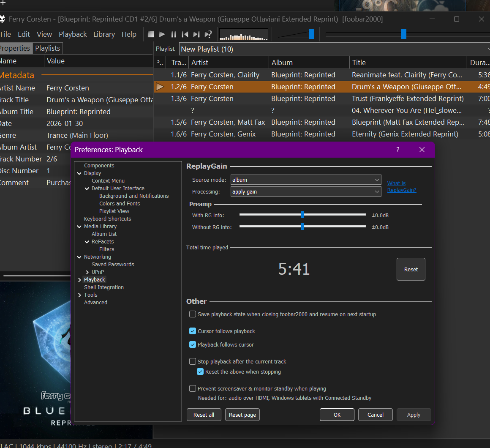Open the File menu
This screenshot has width=490, height=448.
coord(5,34)
